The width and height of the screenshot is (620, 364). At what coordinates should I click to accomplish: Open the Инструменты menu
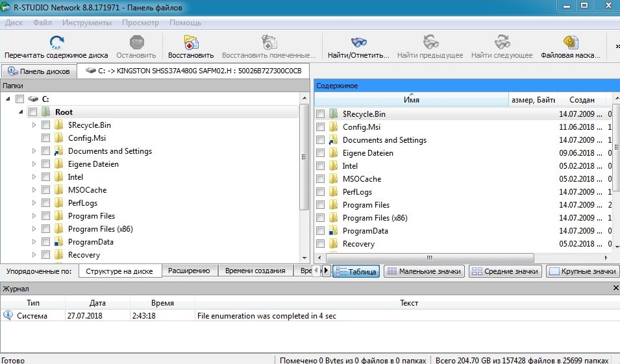tap(86, 23)
